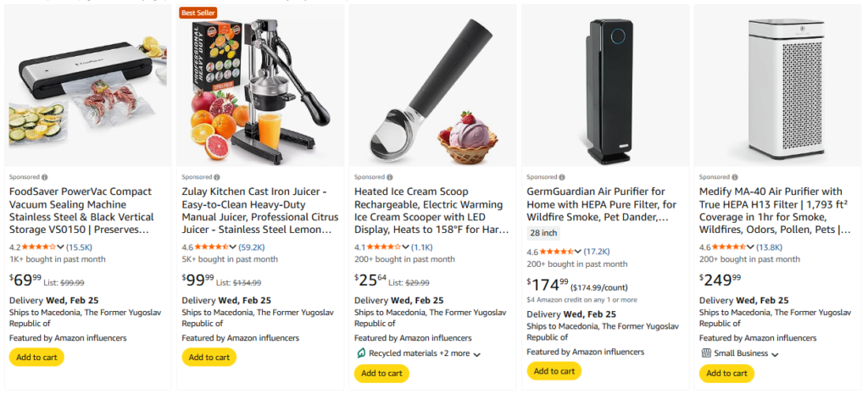868x394 pixels.
Task: Click the Heated Ice Cream Scoop product image
Action: coord(432,85)
